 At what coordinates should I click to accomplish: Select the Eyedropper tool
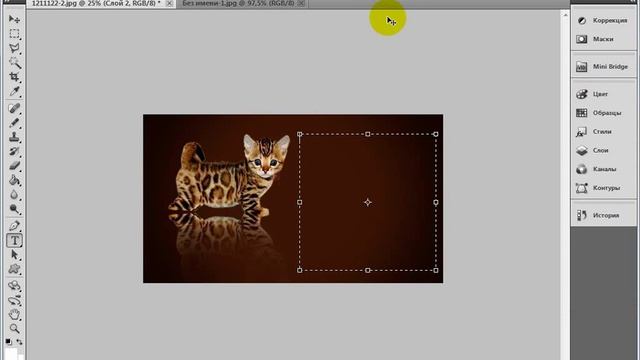click(14, 91)
